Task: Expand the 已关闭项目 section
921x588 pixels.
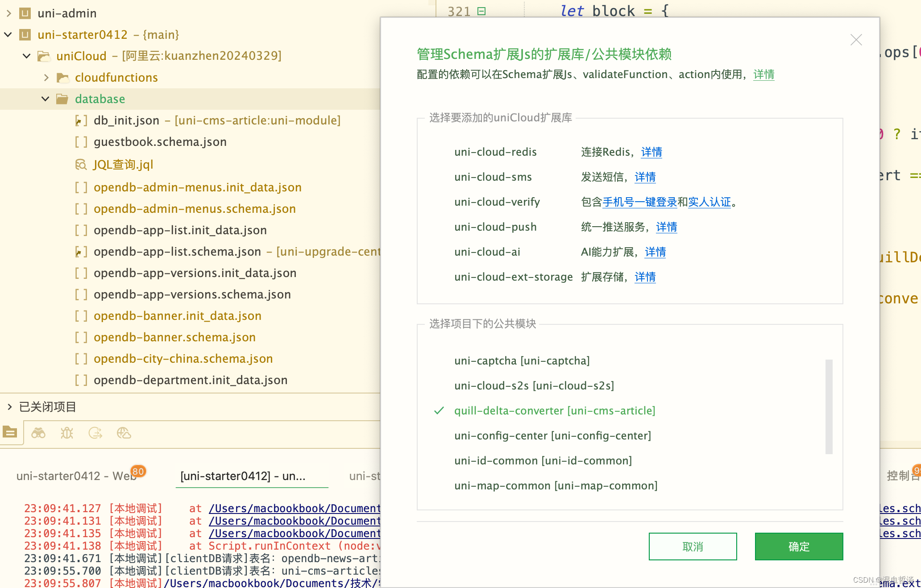Action: point(9,406)
